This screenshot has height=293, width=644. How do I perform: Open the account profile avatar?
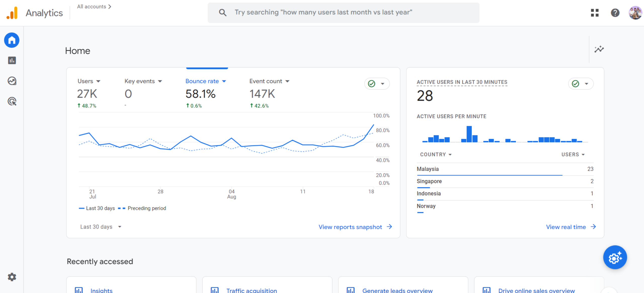pos(635,13)
